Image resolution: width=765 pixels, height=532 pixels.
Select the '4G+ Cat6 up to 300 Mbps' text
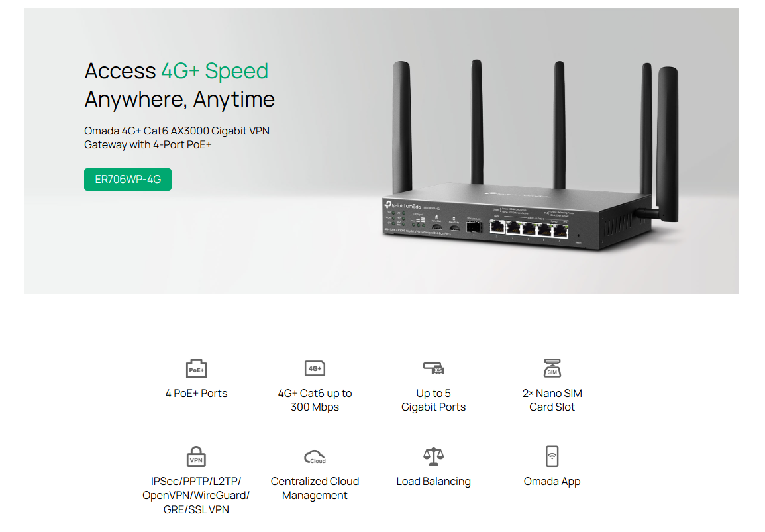point(315,400)
